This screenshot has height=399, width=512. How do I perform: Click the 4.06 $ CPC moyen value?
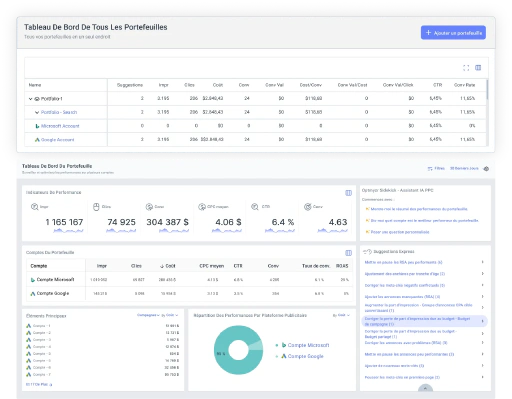point(228,222)
